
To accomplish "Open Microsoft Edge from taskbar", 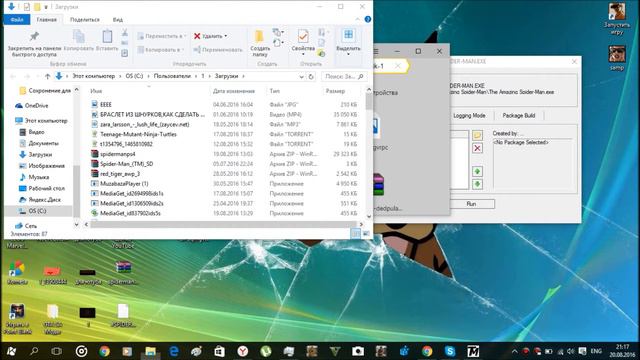I will coord(173,351).
